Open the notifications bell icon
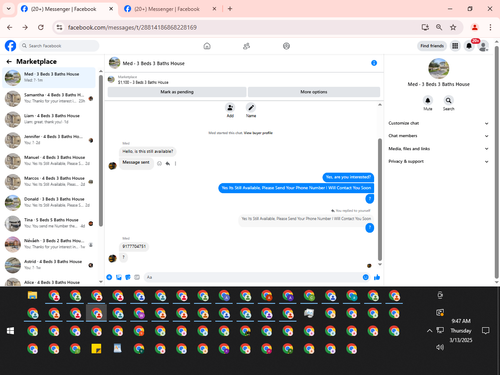Viewport: 500px width, 375px height. pyautogui.click(x=469, y=46)
